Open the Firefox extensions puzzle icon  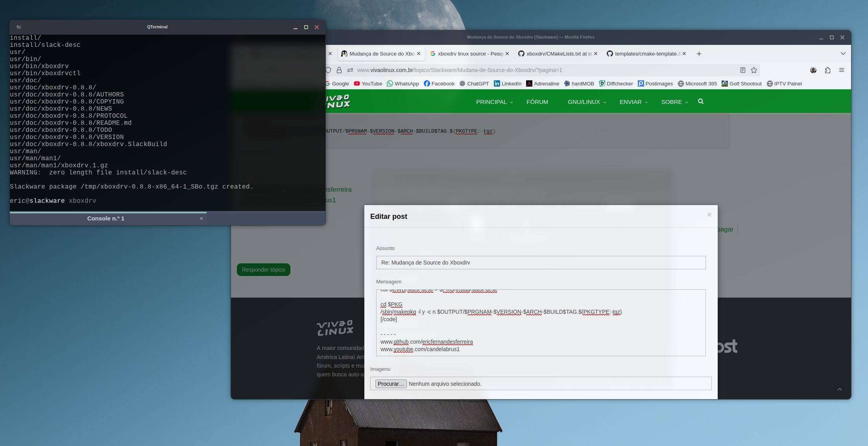tap(827, 70)
